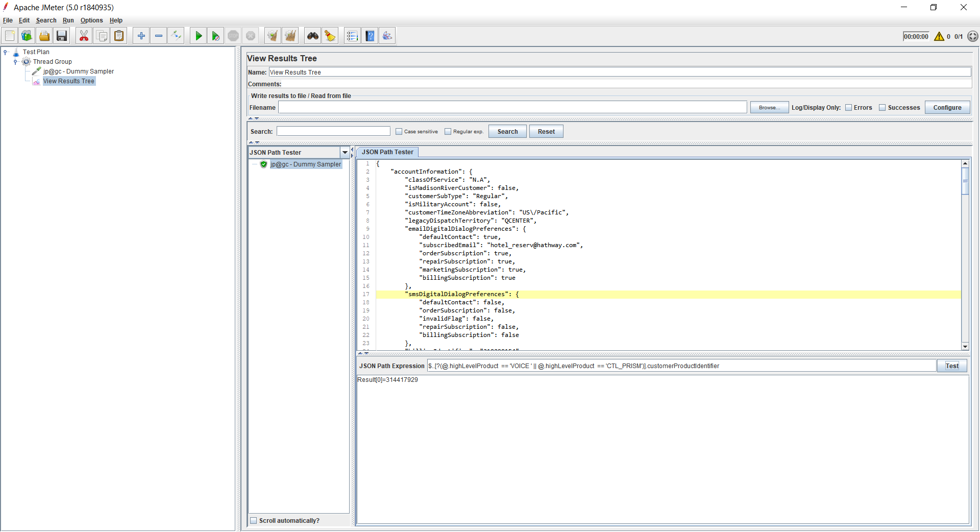Expand all nodes with plus icon
The height and width of the screenshot is (532, 980).
(x=141, y=36)
